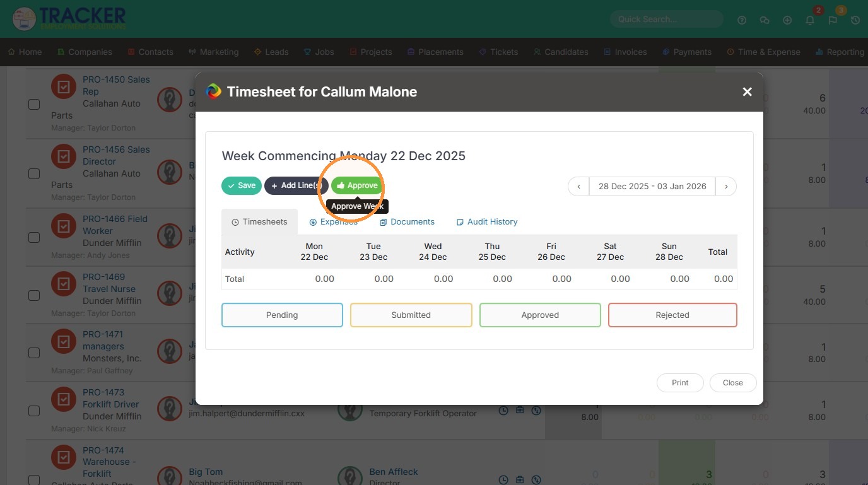Click the placement icon for PRO-1450 Sales Rep
The image size is (868, 485).
[x=64, y=87]
